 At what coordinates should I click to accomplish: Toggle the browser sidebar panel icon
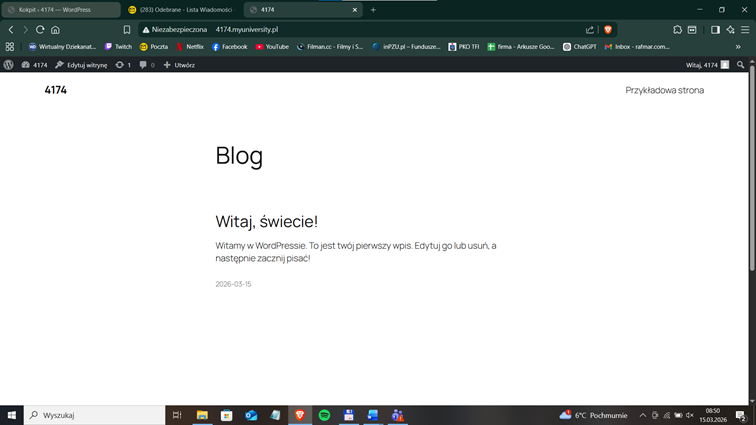(x=715, y=30)
